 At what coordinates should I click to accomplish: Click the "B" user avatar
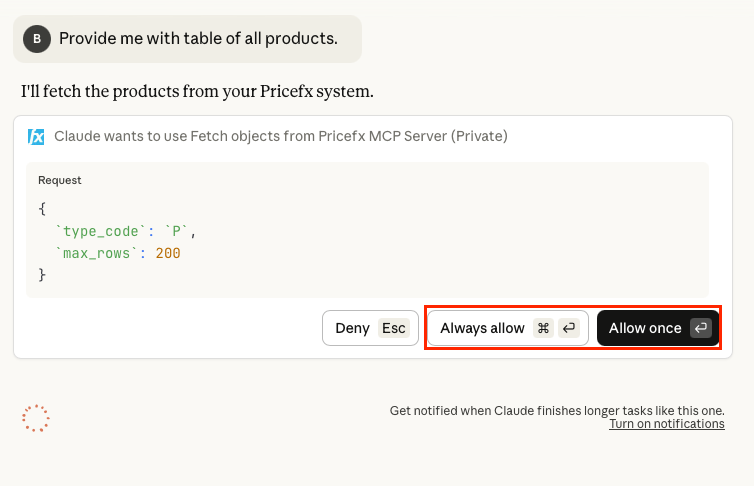37,39
